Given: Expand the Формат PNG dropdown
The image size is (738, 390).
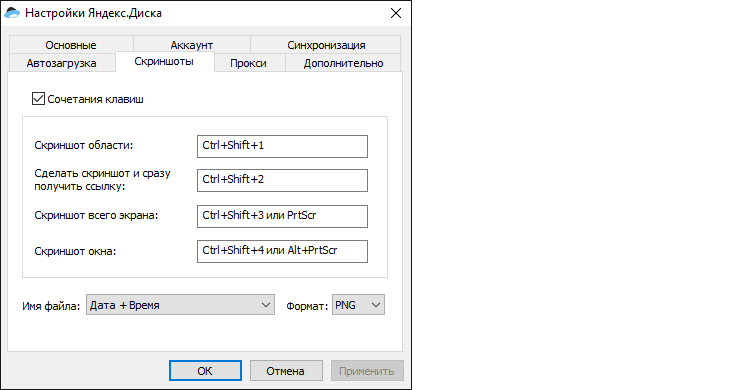Looking at the screenshot, I should (358, 305).
